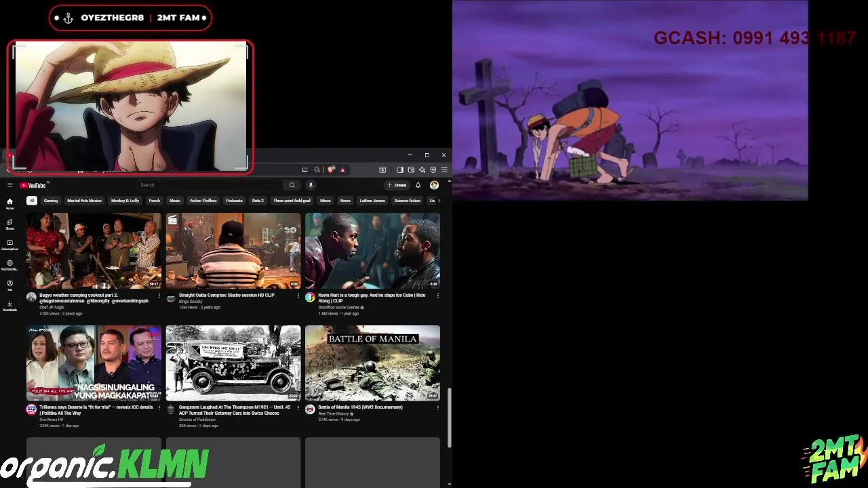Open Trillanes Duterte politics video thumbnail
The image size is (868, 488).
point(94,363)
